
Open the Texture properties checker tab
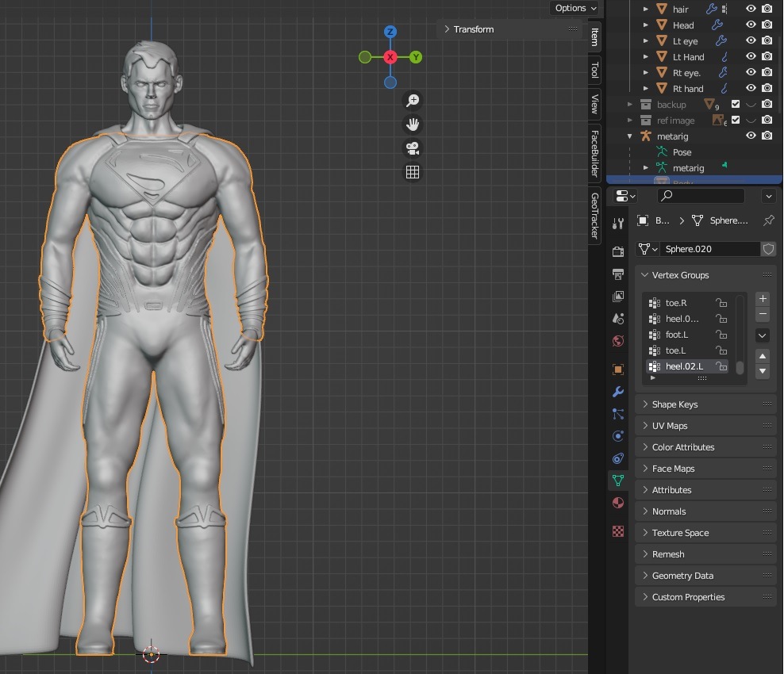pyautogui.click(x=618, y=530)
